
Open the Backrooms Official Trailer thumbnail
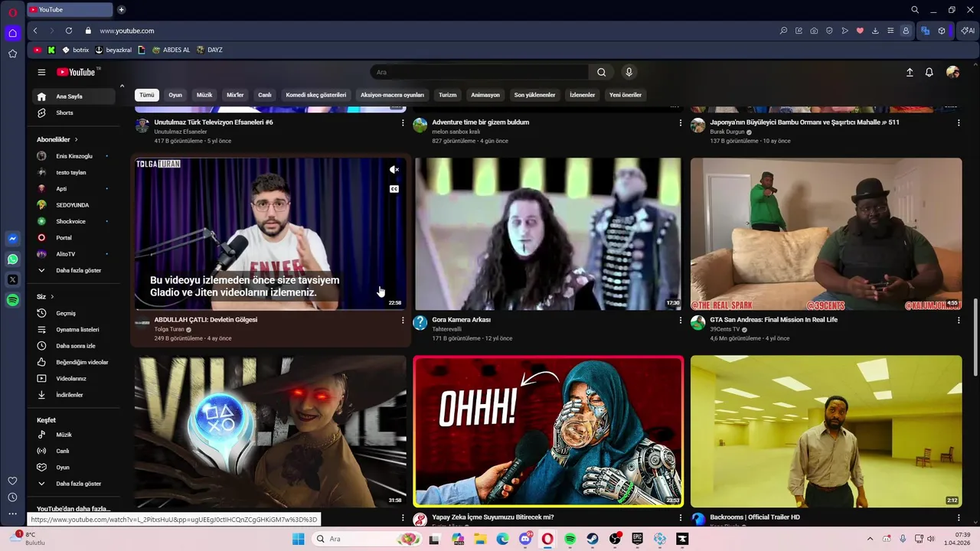point(826,431)
